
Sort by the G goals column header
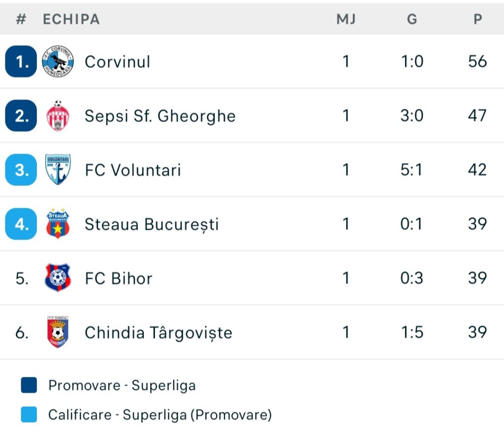pos(412,19)
